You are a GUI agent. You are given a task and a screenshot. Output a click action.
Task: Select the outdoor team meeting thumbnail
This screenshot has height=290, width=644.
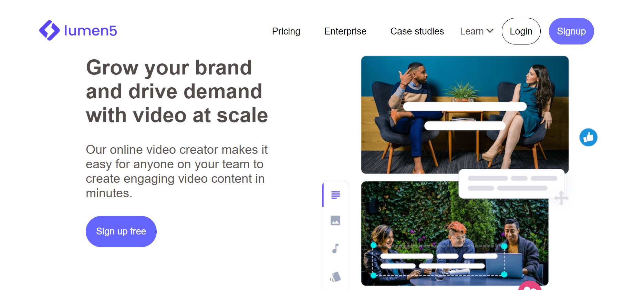(x=455, y=233)
